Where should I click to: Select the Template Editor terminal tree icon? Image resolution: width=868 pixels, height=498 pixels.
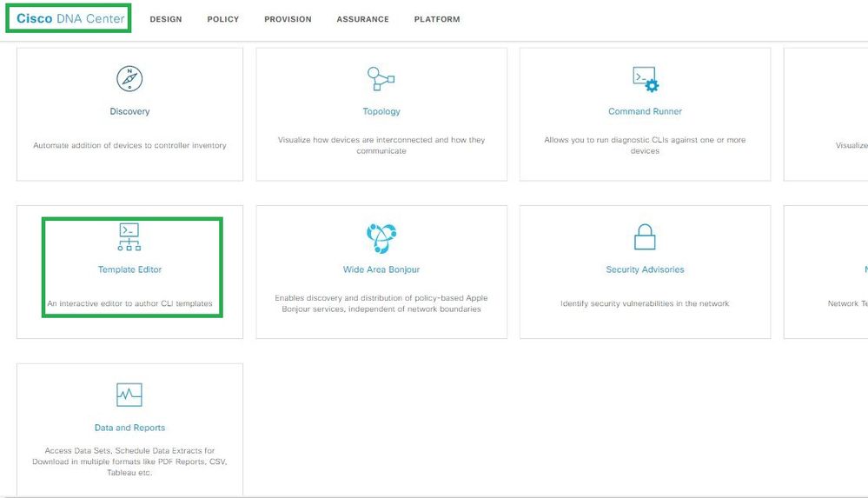pyautogui.click(x=129, y=237)
